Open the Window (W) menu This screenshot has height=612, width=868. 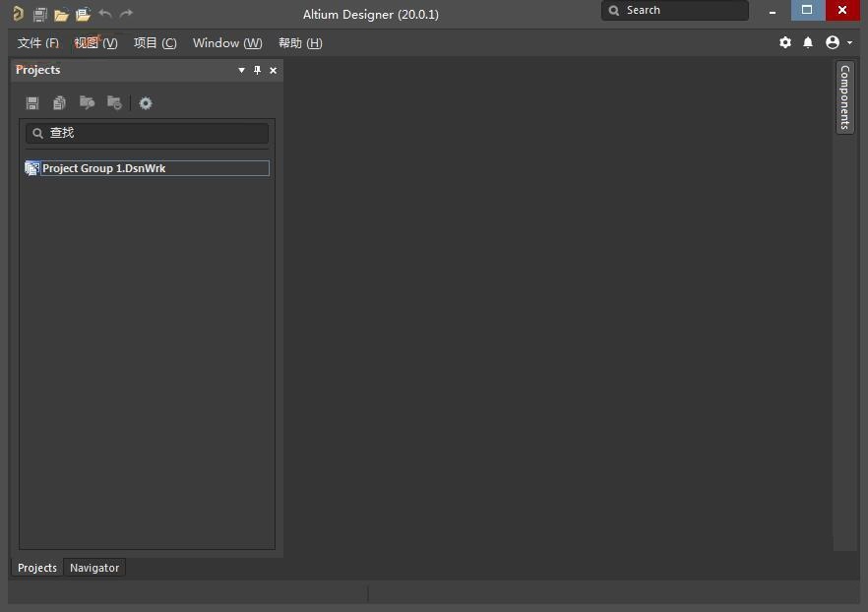pos(227,43)
